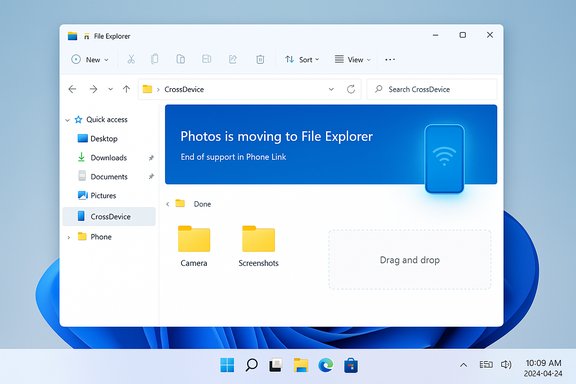
Task: Click the Search CrossDevice field
Action: (432, 89)
